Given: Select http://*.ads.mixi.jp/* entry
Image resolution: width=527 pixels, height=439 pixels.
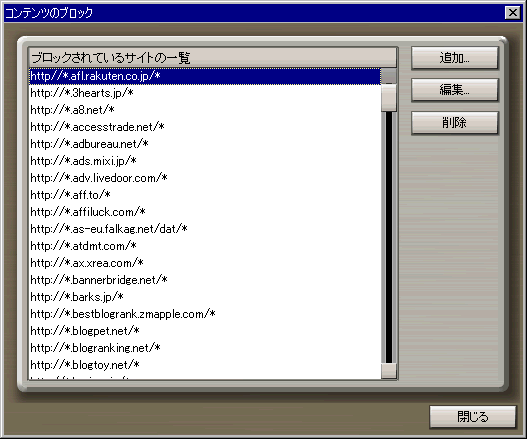Looking at the screenshot, I should (205, 161).
